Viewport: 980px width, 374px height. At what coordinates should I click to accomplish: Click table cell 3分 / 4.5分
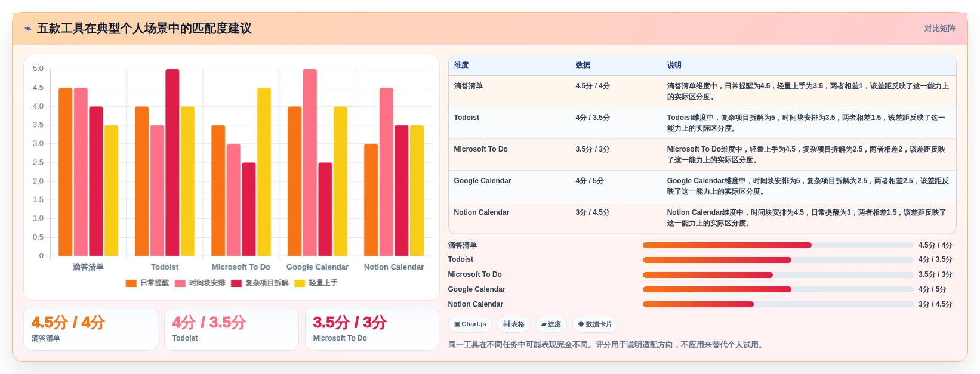coord(593,212)
